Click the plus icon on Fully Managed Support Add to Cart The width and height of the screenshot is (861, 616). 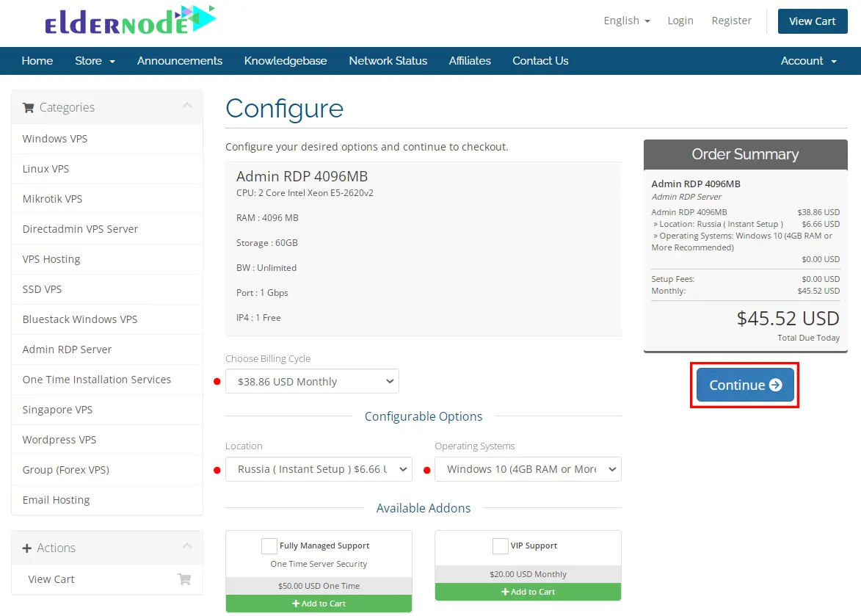click(x=296, y=604)
